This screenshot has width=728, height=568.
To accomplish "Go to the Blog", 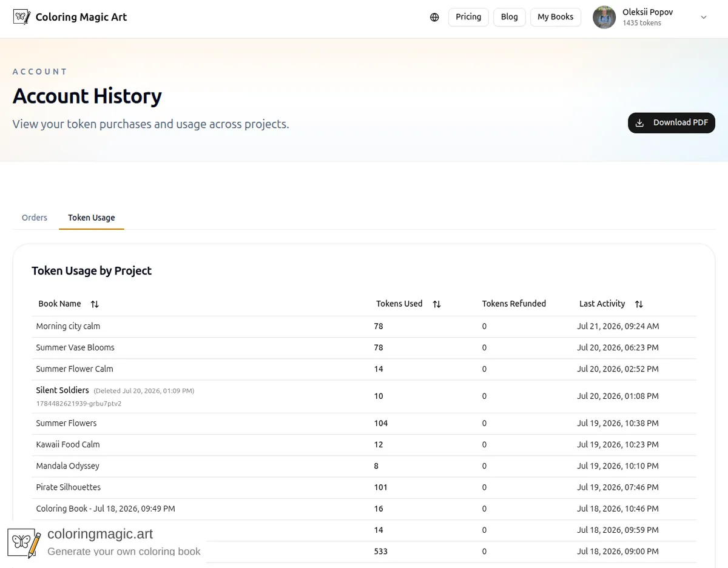I will pos(510,17).
